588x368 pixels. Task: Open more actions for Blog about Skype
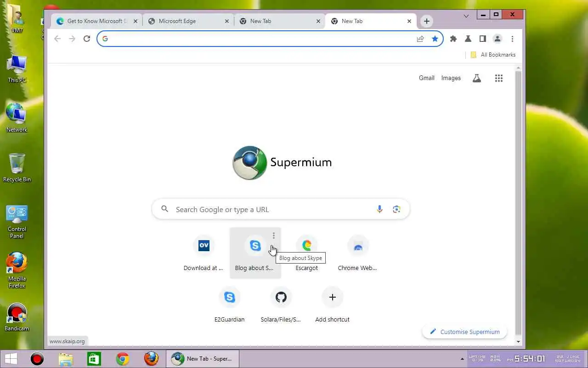(x=274, y=236)
